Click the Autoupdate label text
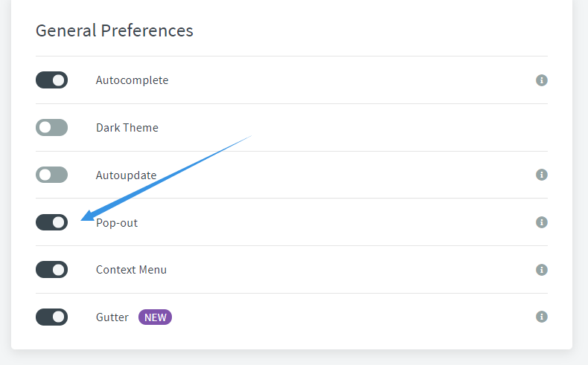Screen dimensions: 588x365 coord(126,175)
